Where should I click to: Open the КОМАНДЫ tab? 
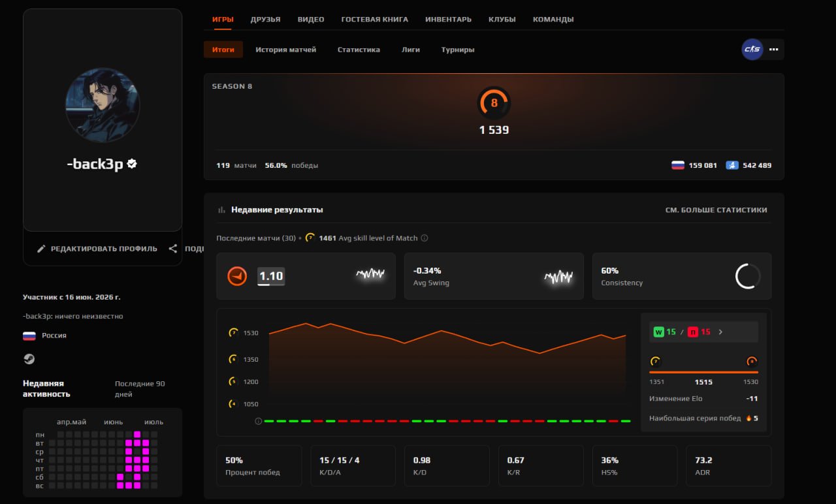[x=553, y=20]
